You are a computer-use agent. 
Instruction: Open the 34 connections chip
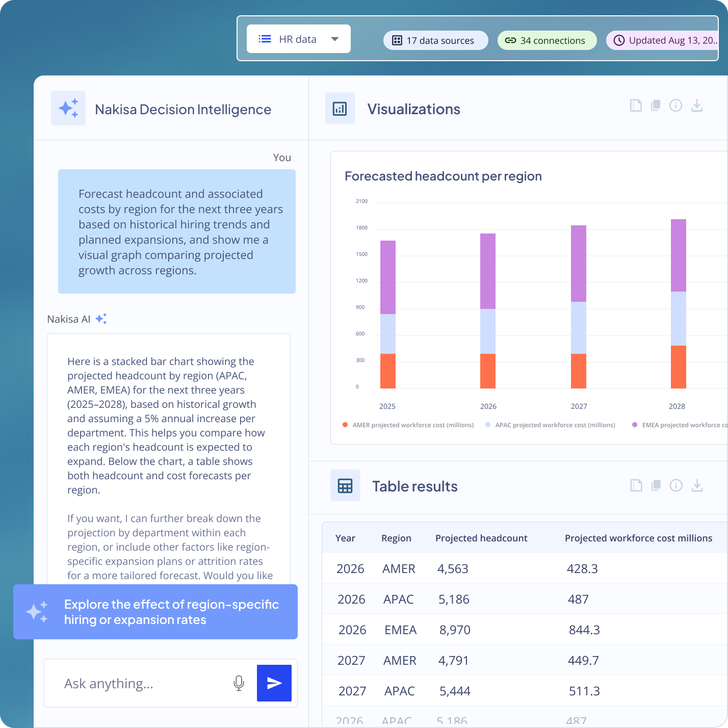point(547,40)
